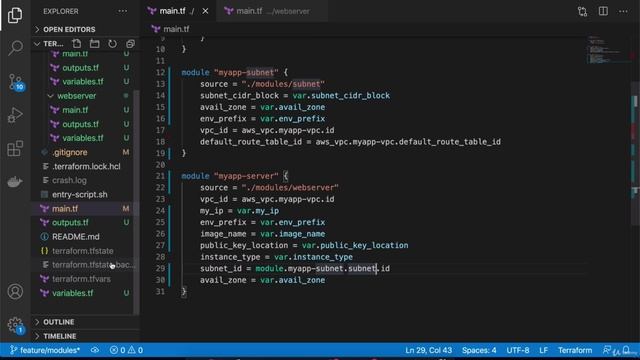The height and width of the screenshot is (360, 640).
Task: Open terraform.tfvars file
Action: click(81, 279)
